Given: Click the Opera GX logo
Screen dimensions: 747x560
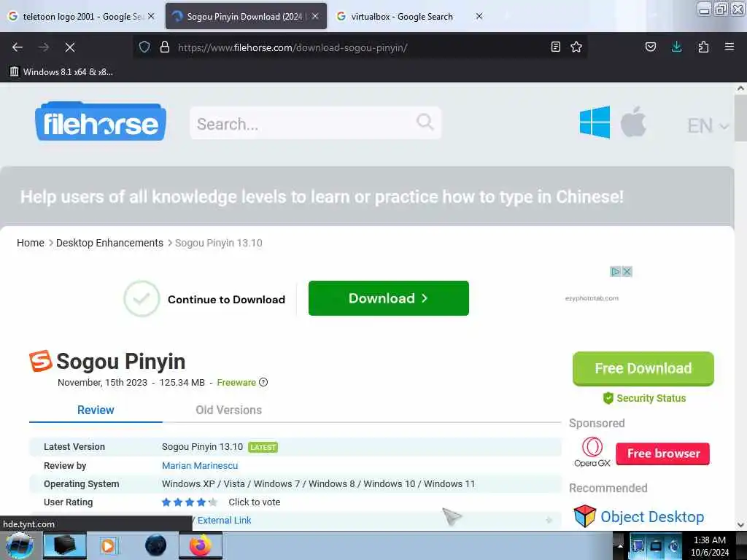Looking at the screenshot, I should click(x=592, y=452).
